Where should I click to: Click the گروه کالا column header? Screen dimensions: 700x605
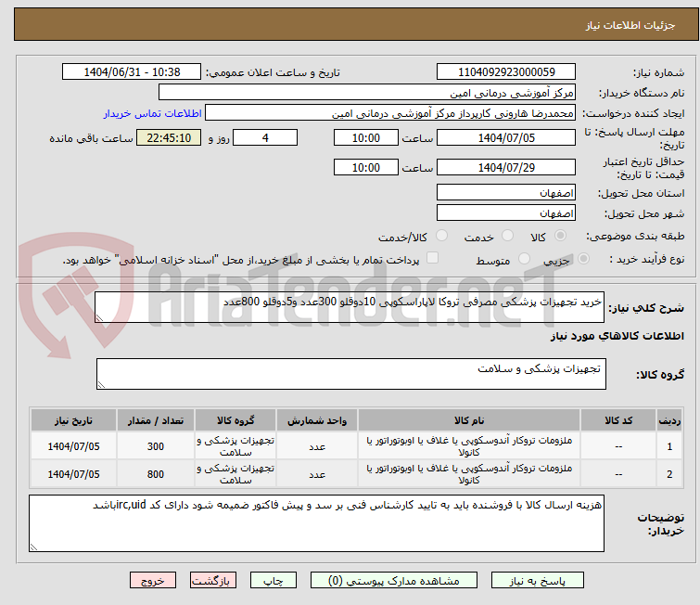[235, 420]
